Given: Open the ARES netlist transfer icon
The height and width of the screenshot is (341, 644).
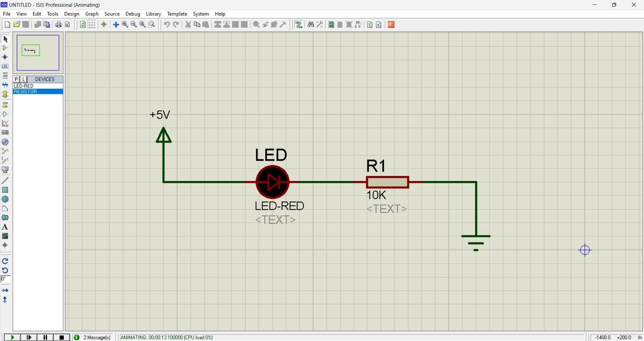Looking at the screenshot, I should [391, 25].
